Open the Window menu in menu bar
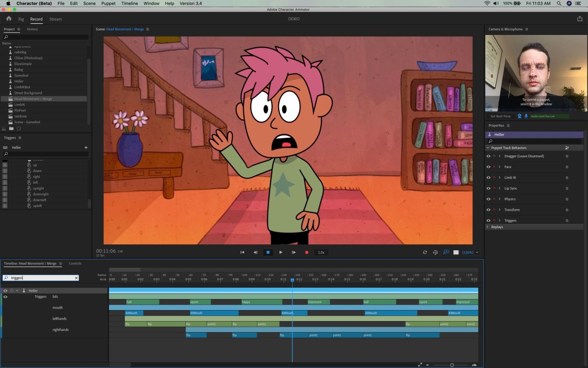The width and height of the screenshot is (588, 368). [x=151, y=3]
